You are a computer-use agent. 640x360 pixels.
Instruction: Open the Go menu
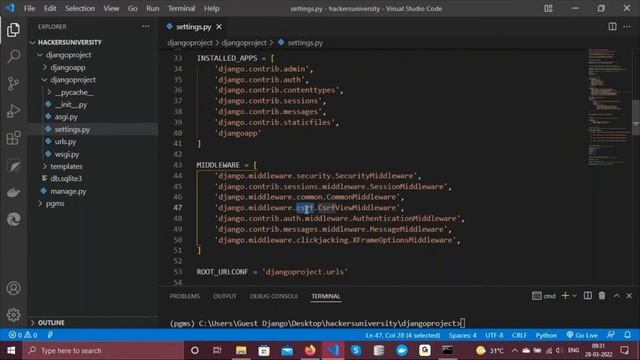point(133,8)
